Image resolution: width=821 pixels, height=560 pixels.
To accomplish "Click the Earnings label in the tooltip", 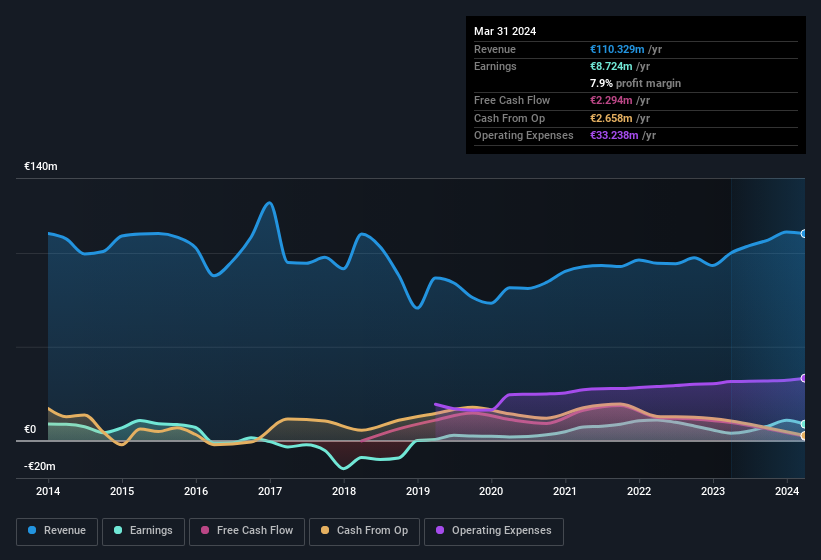I will point(495,66).
